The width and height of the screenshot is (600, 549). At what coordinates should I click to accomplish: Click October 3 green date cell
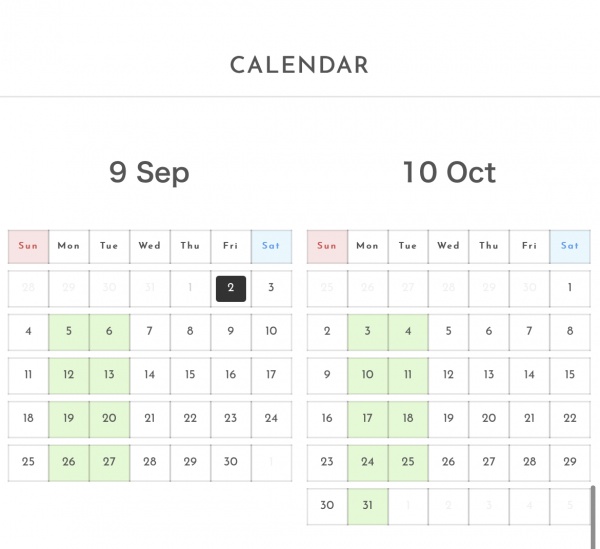(x=367, y=331)
